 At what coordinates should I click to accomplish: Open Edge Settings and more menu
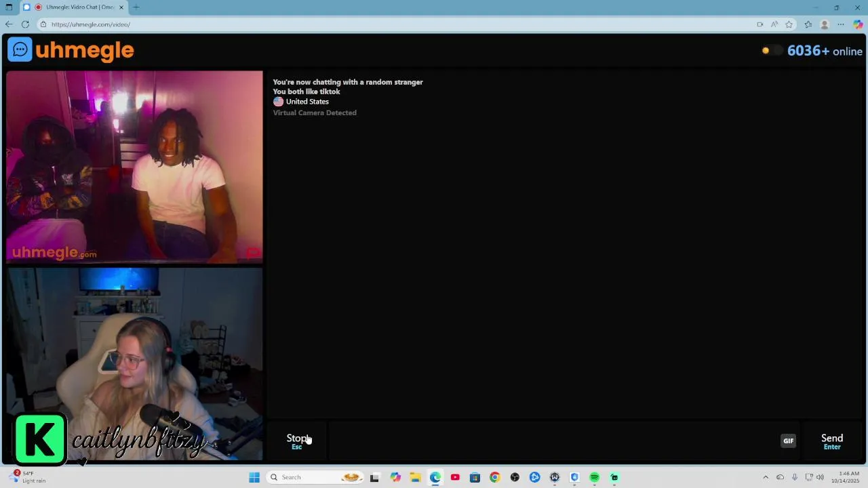[841, 24]
